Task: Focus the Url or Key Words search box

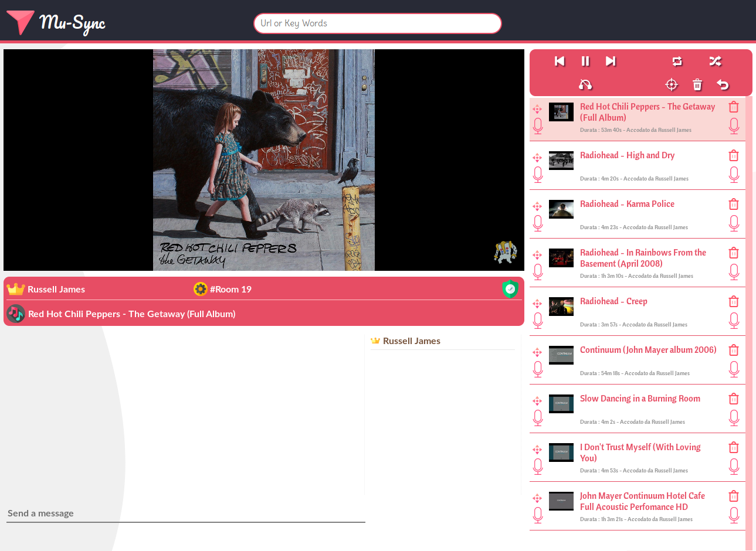Action: click(378, 23)
